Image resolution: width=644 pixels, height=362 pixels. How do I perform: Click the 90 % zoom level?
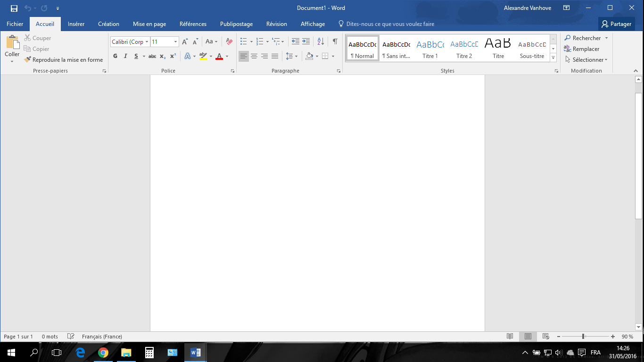tap(627, 337)
